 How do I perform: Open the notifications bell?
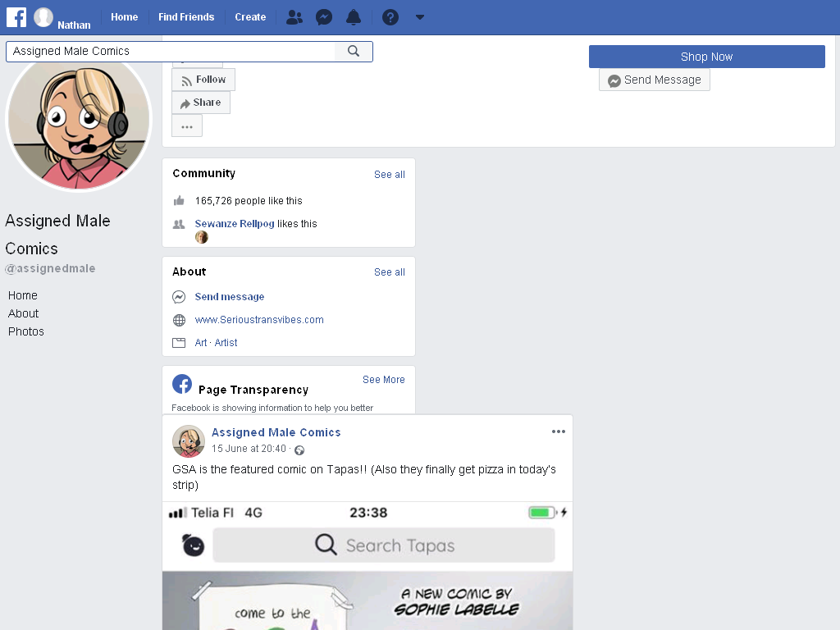(353, 18)
